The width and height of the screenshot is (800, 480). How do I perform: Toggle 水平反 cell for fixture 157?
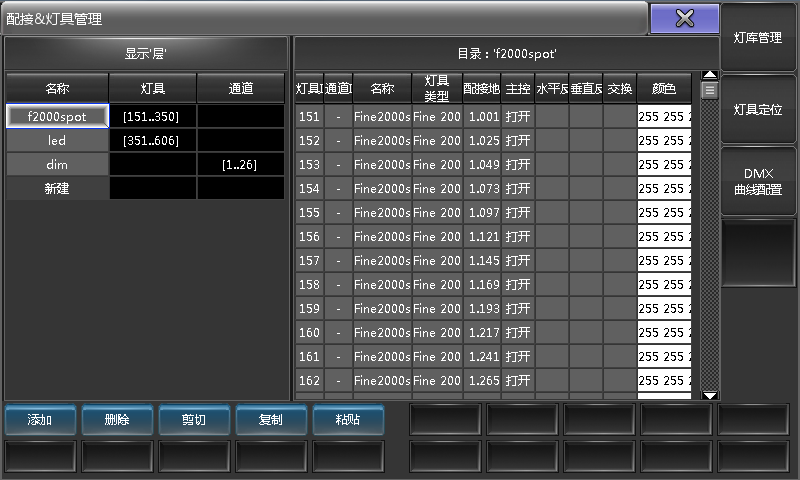click(552, 260)
